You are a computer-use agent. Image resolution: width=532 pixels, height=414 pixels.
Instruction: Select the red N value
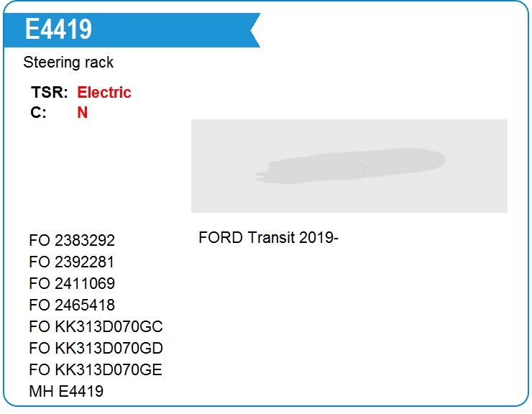tap(83, 113)
